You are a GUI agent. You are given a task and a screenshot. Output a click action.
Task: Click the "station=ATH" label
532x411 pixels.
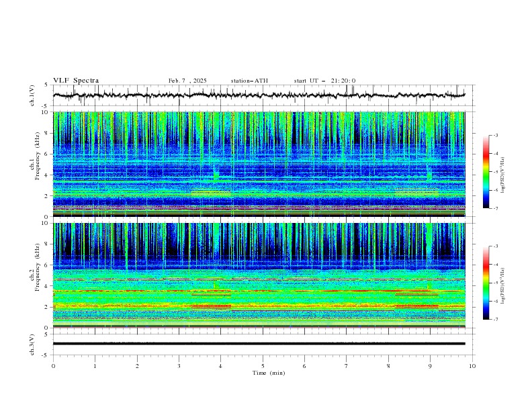click(x=249, y=81)
